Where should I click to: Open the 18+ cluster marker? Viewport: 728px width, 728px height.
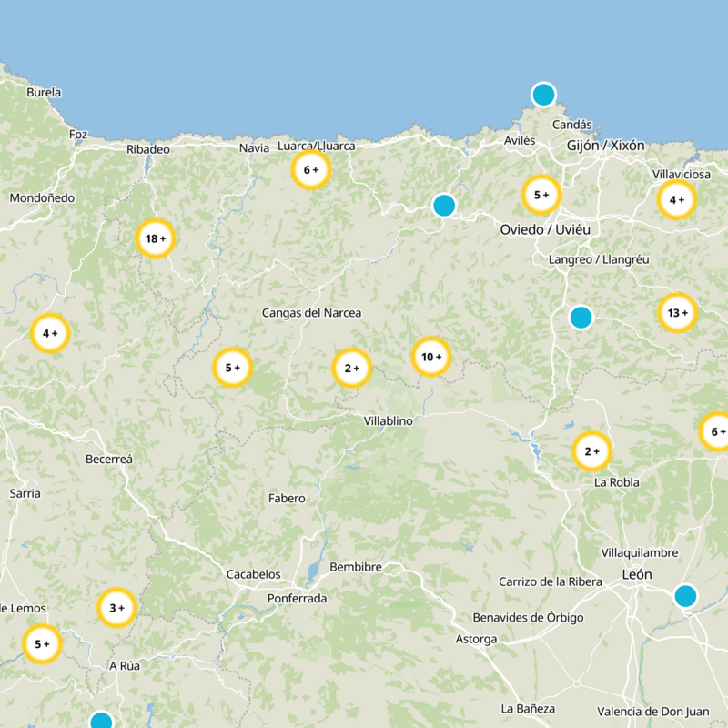(x=156, y=238)
